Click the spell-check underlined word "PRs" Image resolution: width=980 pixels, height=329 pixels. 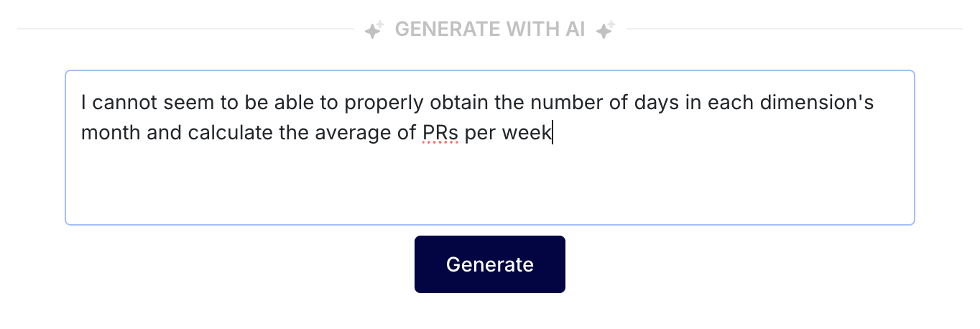(440, 133)
